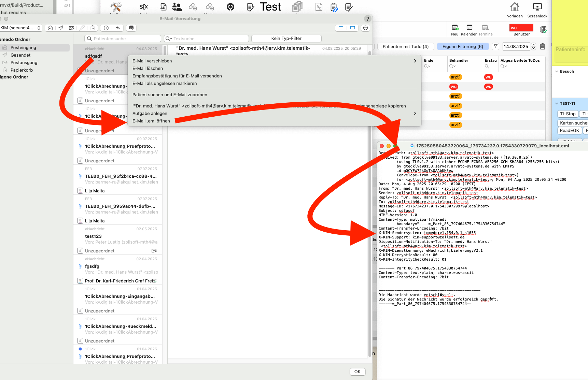Image resolution: width=588 pixels, height=380 pixels.
Task: Click the send paper-plane icon in mail toolbar
Action: pos(61,28)
